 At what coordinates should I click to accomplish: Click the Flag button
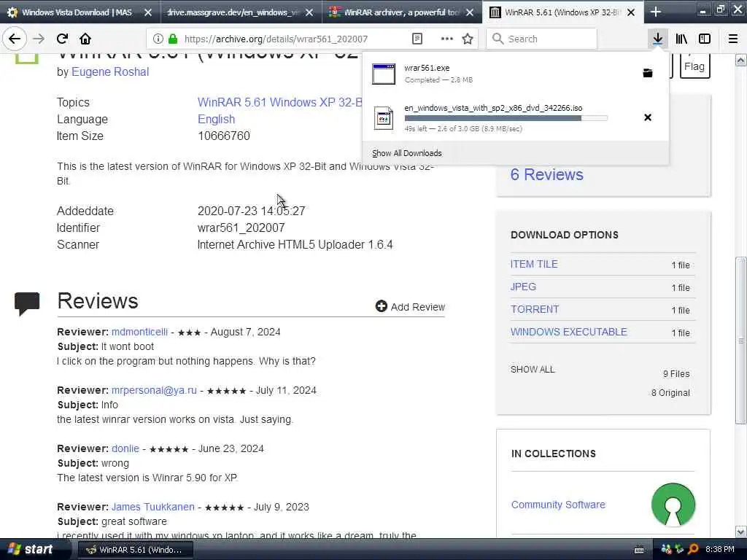[x=694, y=66]
